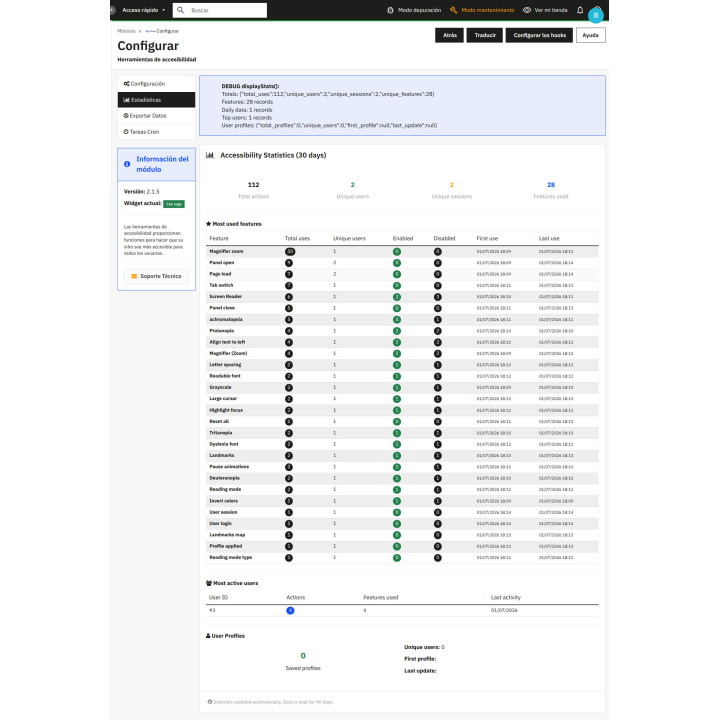
Task: Click the green enabled badge for Screen Reader
Action: click(x=397, y=297)
